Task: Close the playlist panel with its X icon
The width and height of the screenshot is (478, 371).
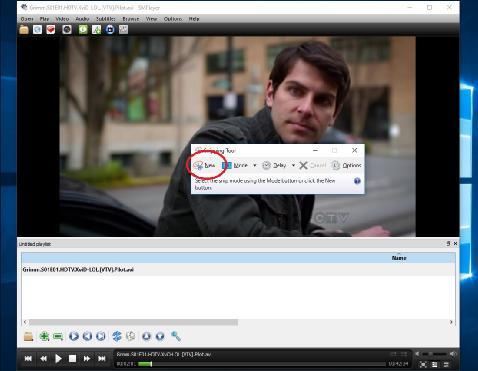Action: tap(455, 244)
